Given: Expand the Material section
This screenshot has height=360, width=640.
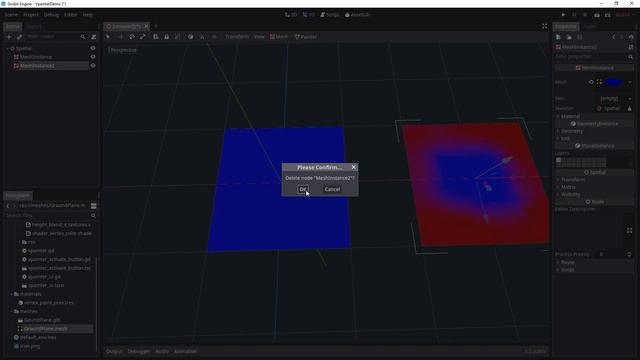Looking at the screenshot, I should pos(570,116).
